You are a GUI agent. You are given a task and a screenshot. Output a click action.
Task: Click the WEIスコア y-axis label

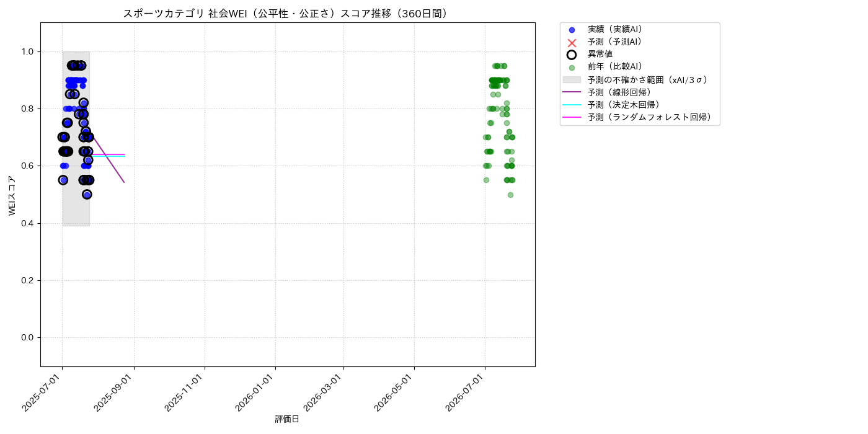point(12,195)
